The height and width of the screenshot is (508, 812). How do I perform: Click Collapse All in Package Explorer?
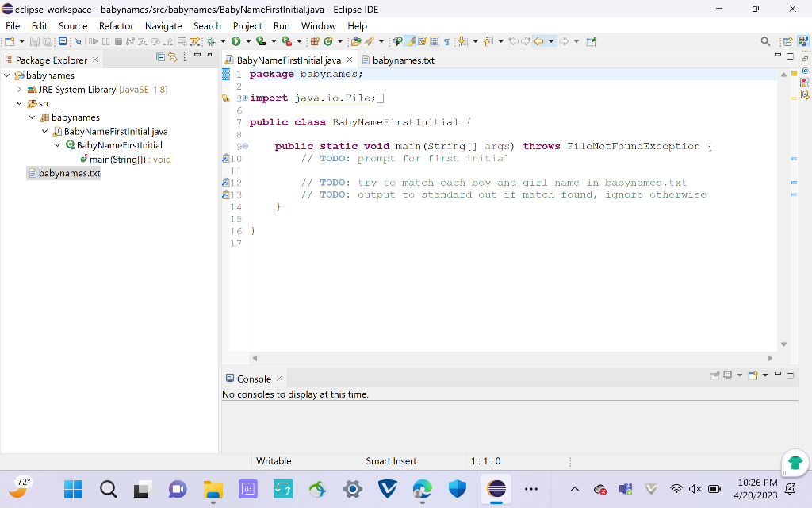pyautogui.click(x=161, y=57)
